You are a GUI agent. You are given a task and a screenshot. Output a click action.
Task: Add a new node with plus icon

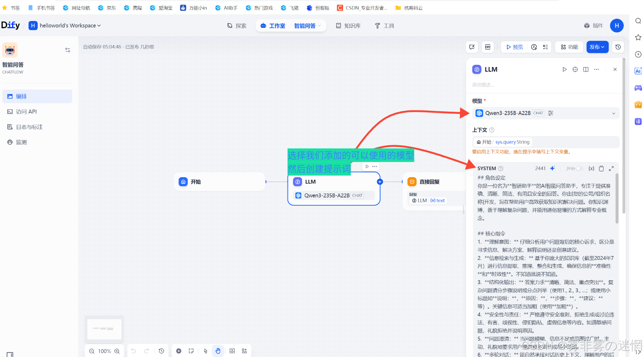[179, 351]
